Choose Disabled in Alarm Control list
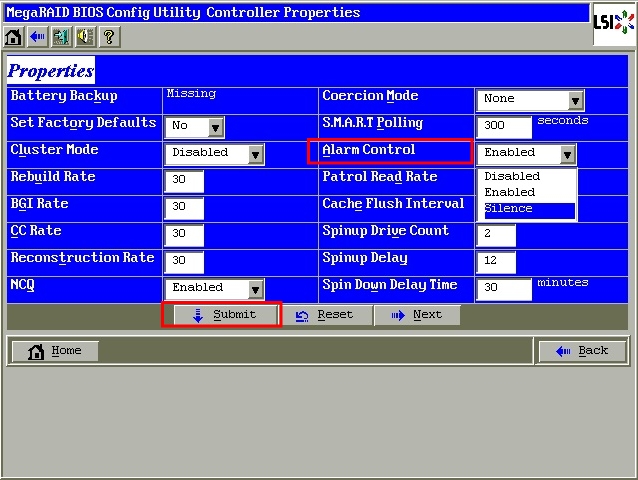 [x=528, y=176]
